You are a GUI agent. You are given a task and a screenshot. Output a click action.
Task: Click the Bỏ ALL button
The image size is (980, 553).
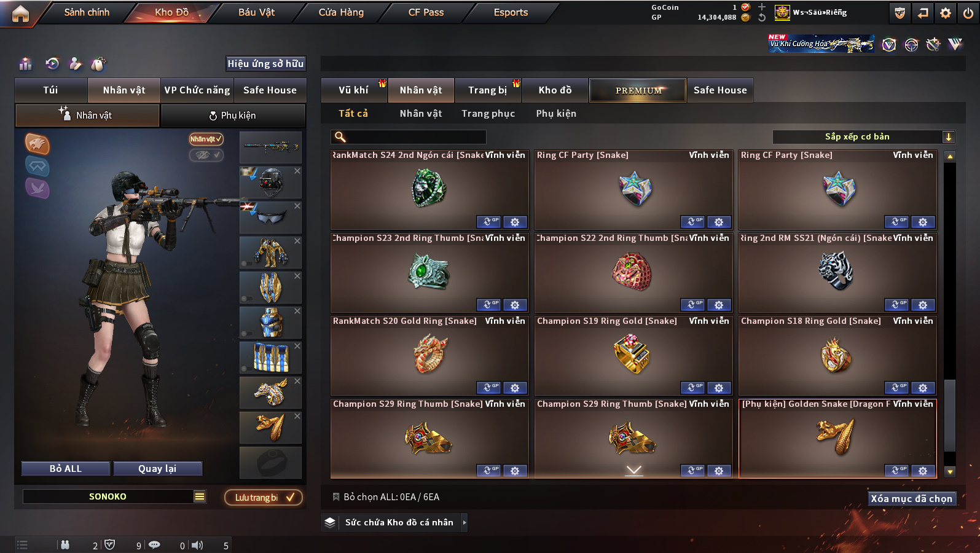pyautogui.click(x=66, y=469)
